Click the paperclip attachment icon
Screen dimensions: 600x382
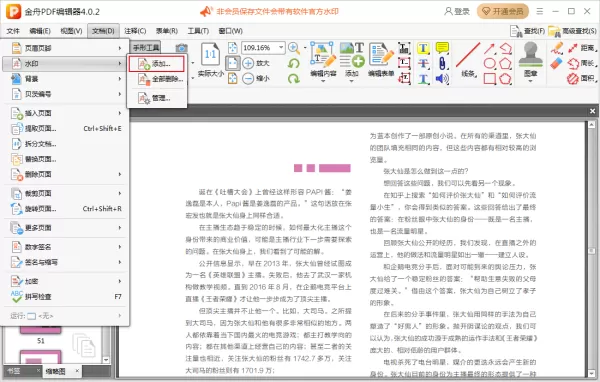442,64
